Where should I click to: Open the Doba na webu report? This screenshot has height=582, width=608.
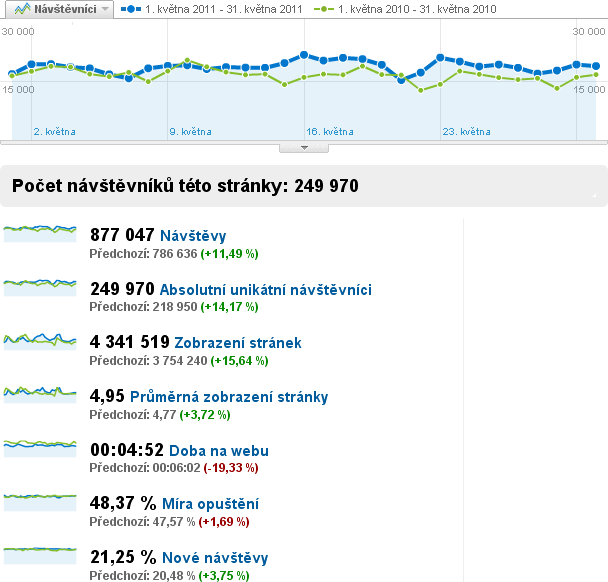tap(219, 451)
